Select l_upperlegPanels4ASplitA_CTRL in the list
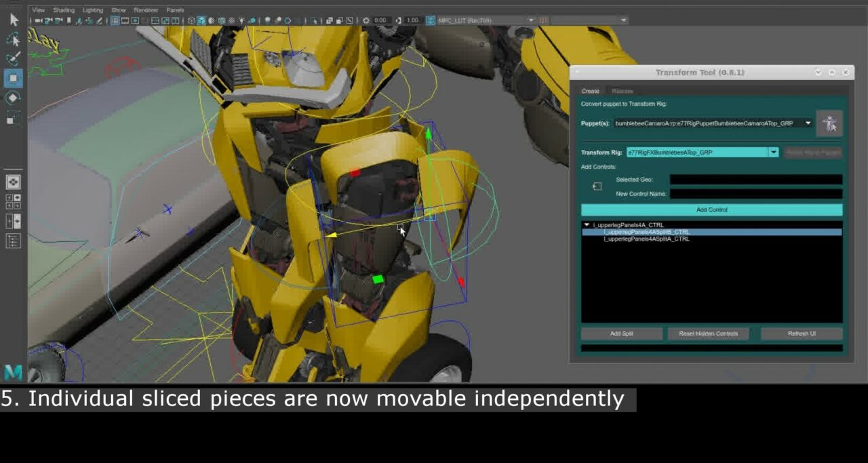 pos(647,239)
